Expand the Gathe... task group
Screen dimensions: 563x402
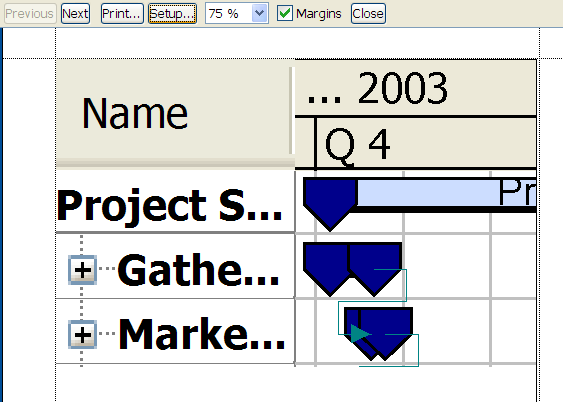pyautogui.click(x=82, y=270)
